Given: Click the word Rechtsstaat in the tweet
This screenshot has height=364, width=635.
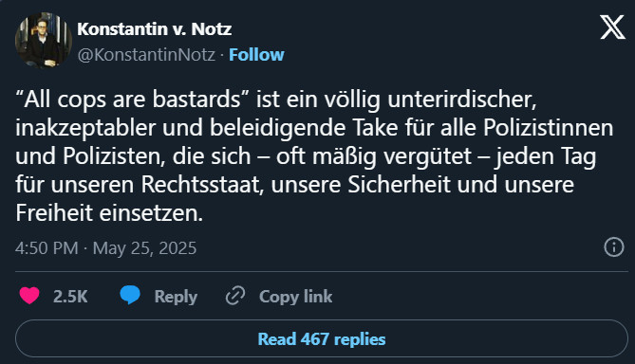Looking at the screenshot, I should click(x=202, y=185).
